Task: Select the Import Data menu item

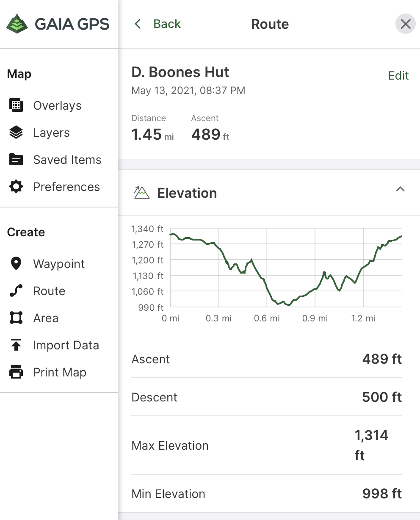Action: [66, 345]
